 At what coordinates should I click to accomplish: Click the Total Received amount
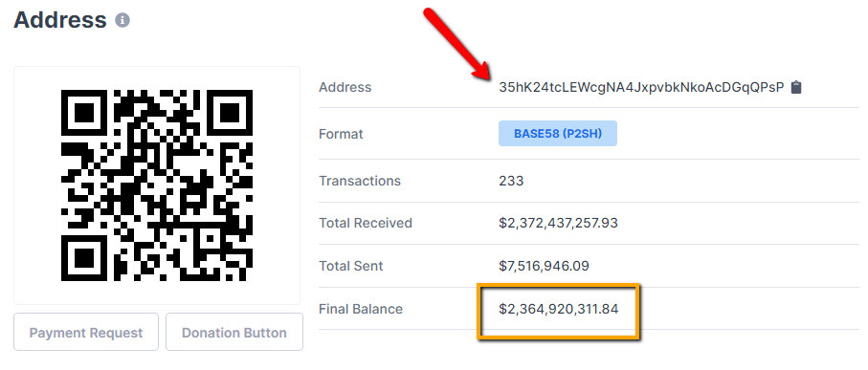pos(558,223)
